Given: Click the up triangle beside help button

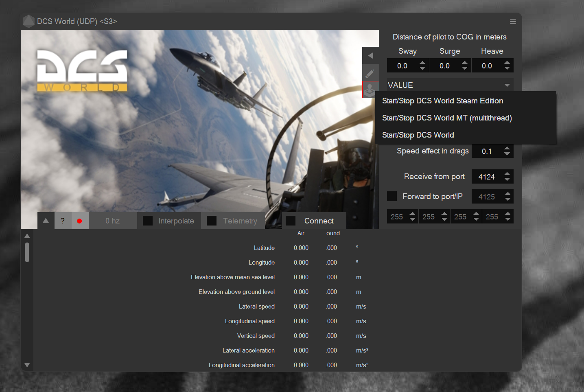Looking at the screenshot, I should [46, 221].
